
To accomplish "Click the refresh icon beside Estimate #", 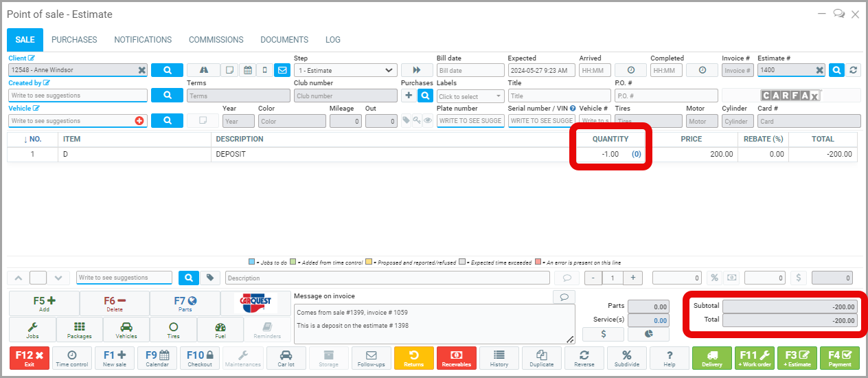I will click(854, 70).
